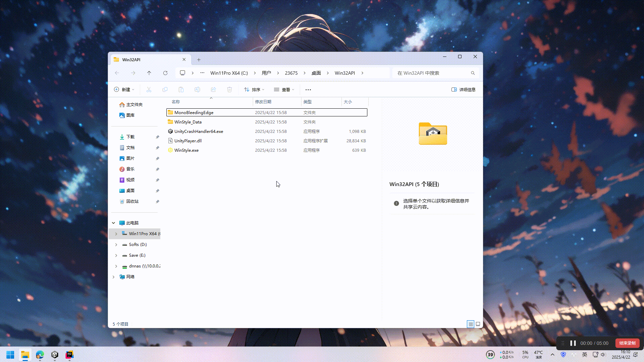Click the Share toolbar icon
Image resolution: width=644 pixels, height=362 pixels.
click(213, 89)
